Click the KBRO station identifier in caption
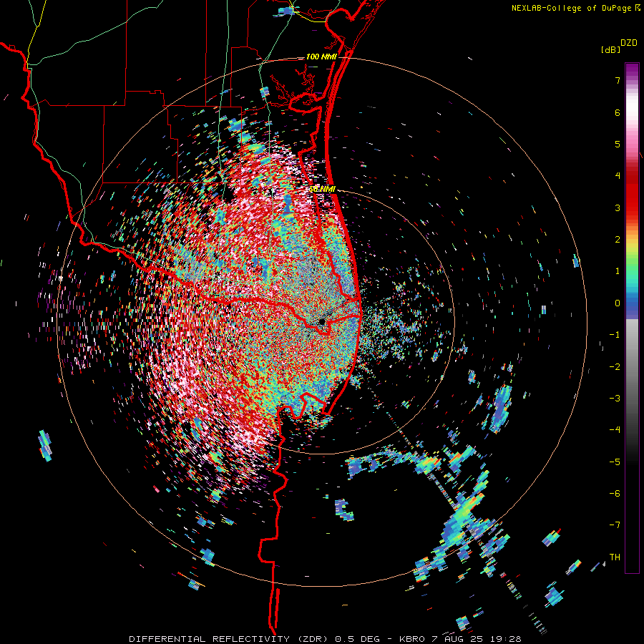Screen dimensions: 644x644 point(412,639)
